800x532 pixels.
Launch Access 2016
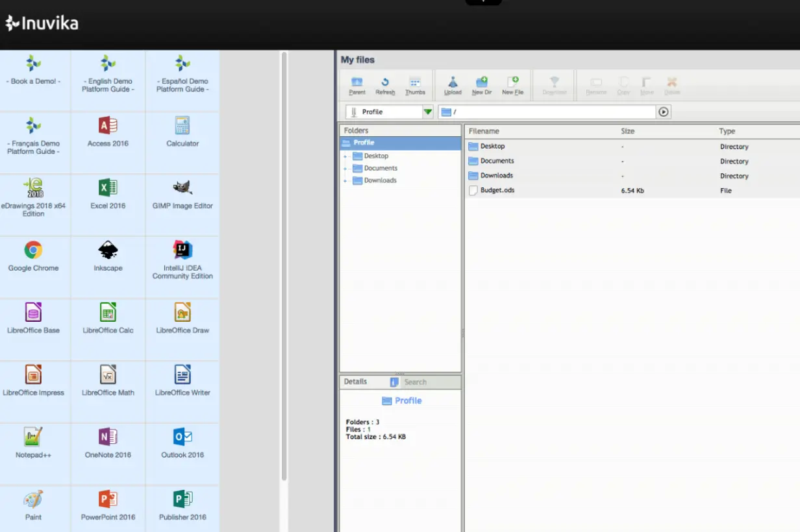[108, 132]
